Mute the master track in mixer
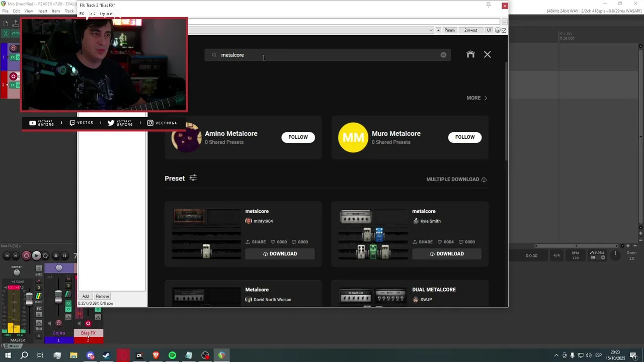 point(39,281)
